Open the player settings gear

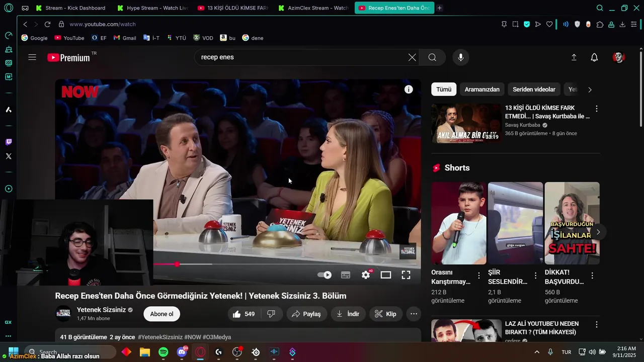point(366,275)
